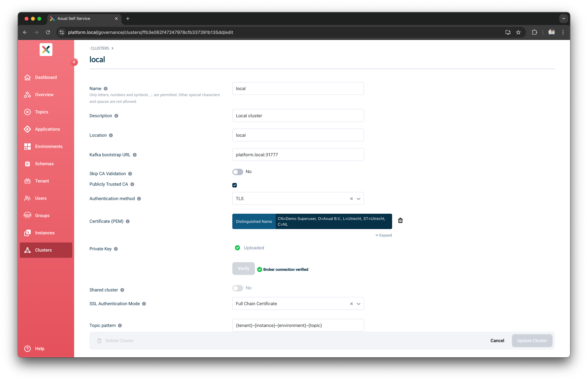
Task: Click the Environments grid icon
Action: [x=27, y=147]
